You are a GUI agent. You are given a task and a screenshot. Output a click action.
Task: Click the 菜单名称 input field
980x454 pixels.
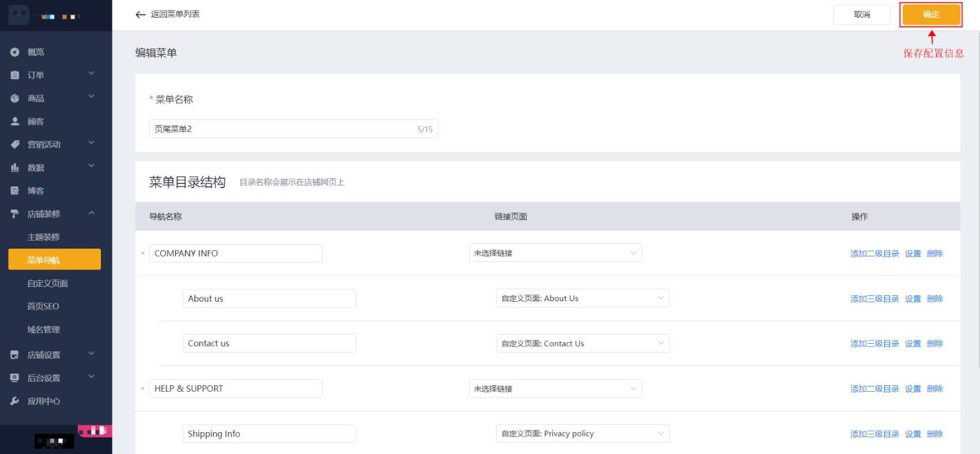[283, 129]
